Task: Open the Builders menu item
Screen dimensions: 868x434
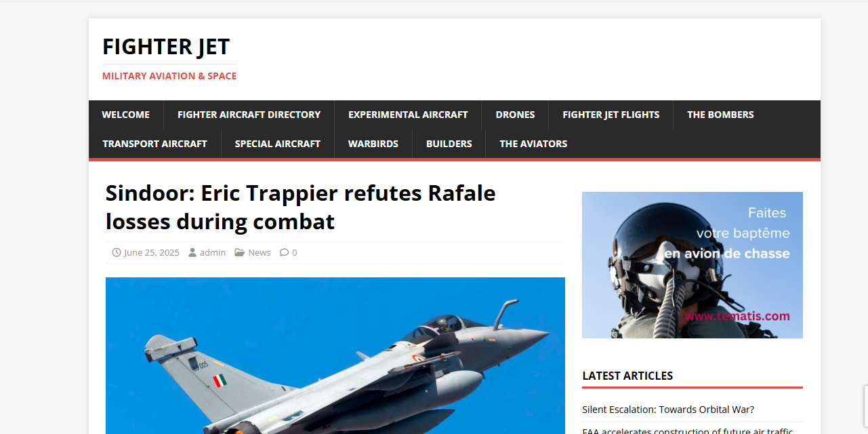Action: tap(449, 144)
